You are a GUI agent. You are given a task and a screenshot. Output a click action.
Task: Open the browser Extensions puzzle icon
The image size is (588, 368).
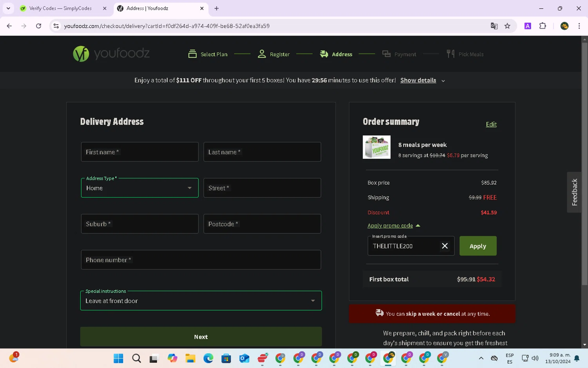pos(543,26)
